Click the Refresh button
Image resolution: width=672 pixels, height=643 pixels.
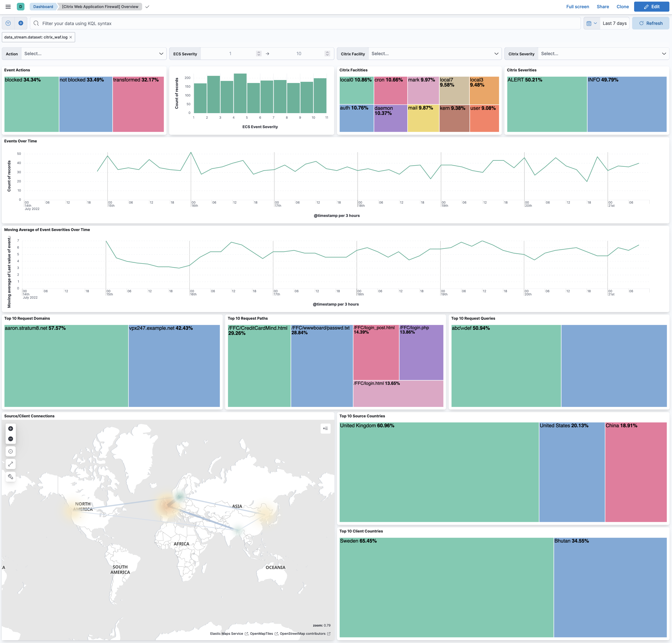(650, 23)
